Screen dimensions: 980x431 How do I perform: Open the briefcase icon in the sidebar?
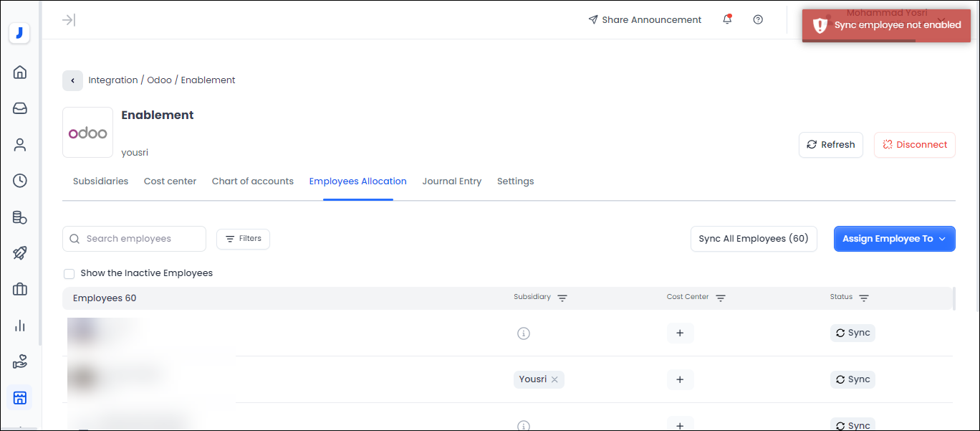click(x=20, y=289)
